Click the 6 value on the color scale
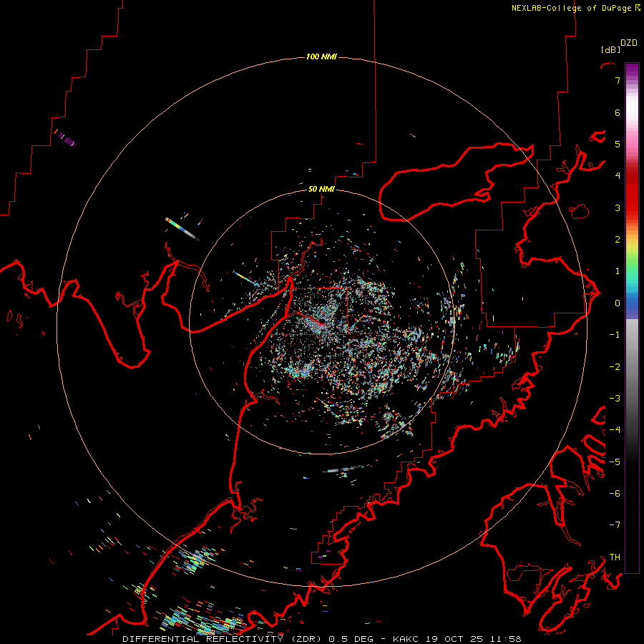 (x=618, y=112)
